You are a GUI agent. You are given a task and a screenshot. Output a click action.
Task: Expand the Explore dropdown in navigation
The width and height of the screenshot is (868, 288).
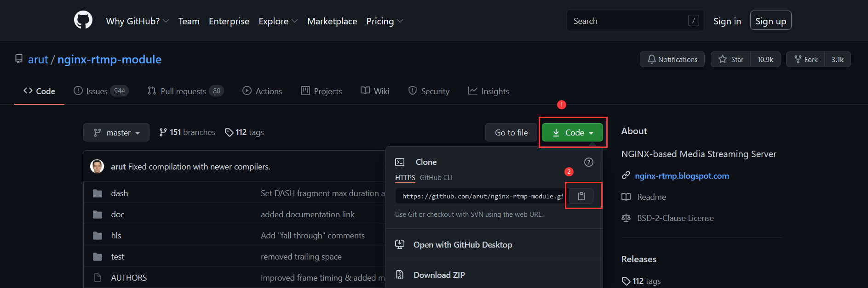tap(278, 21)
